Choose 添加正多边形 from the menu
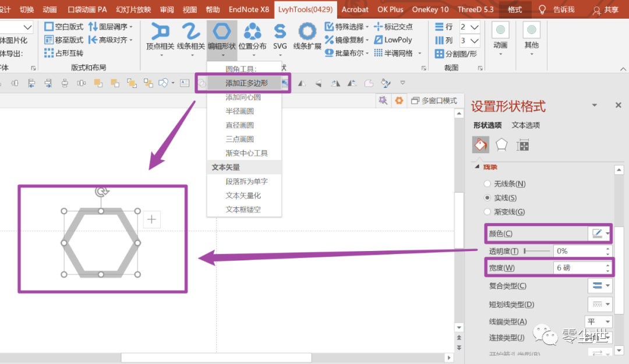 244,83
